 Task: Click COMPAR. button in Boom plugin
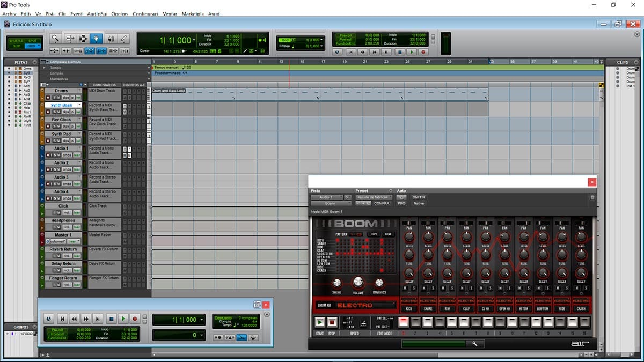pos(382,203)
